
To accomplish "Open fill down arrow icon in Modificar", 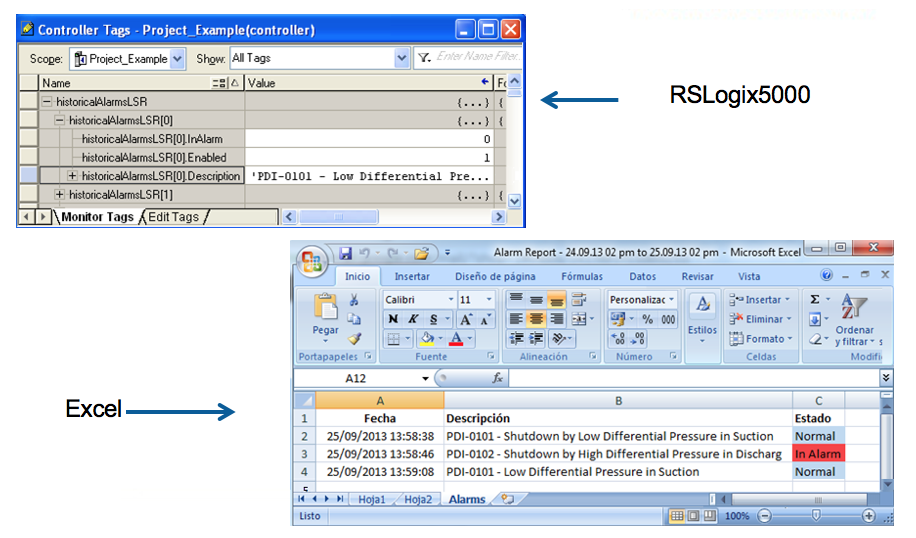I will coord(815,319).
